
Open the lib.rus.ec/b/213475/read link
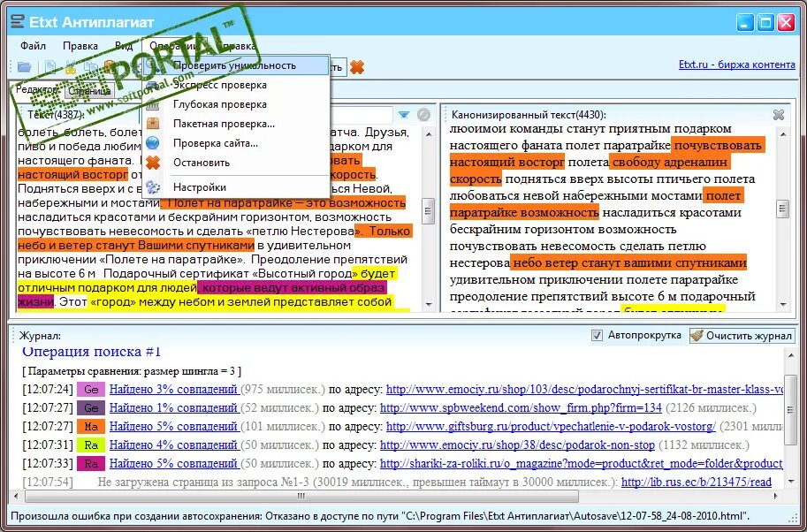pyautogui.click(x=697, y=483)
